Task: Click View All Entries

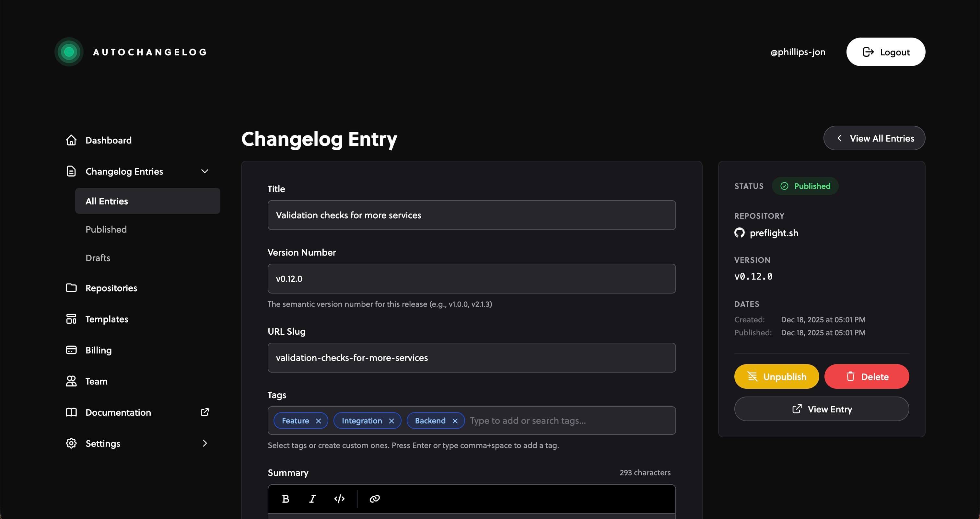Action: 874,138
